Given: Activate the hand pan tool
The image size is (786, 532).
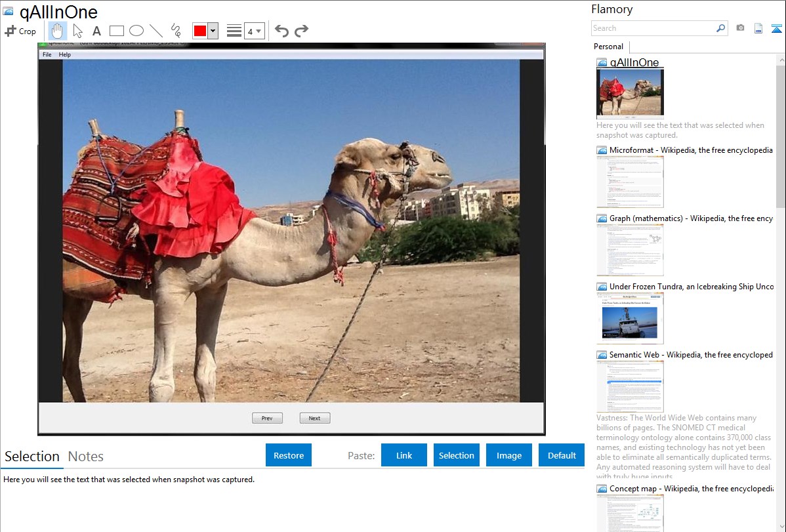Looking at the screenshot, I should [x=57, y=31].
